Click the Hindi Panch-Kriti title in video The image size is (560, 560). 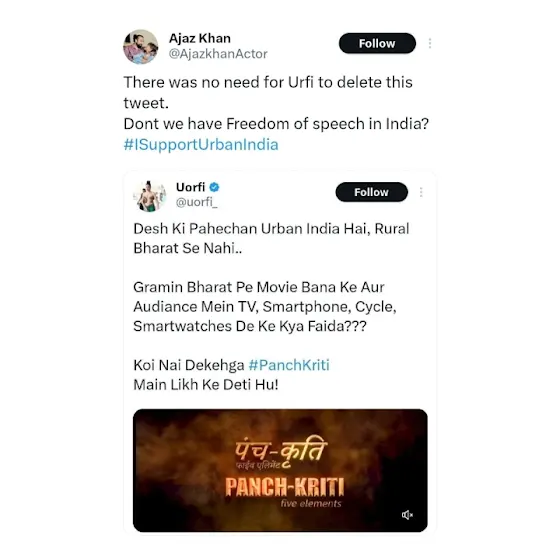pos(281,452)
